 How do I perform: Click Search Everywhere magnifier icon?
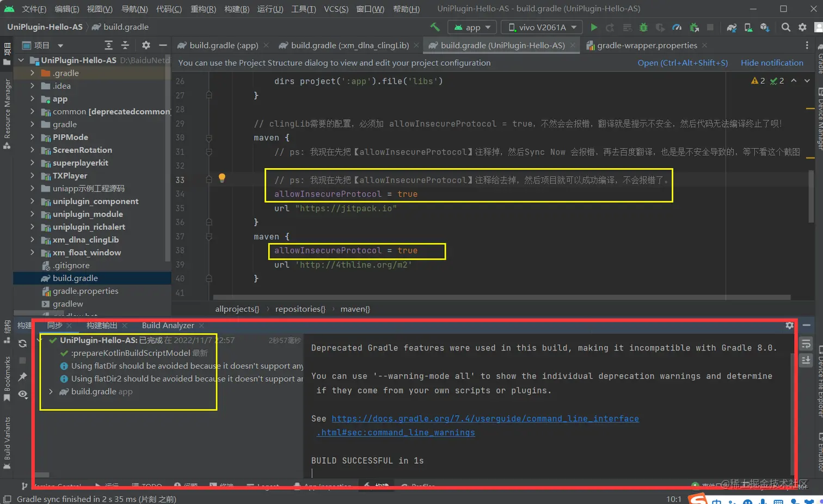tap(785, 27)
